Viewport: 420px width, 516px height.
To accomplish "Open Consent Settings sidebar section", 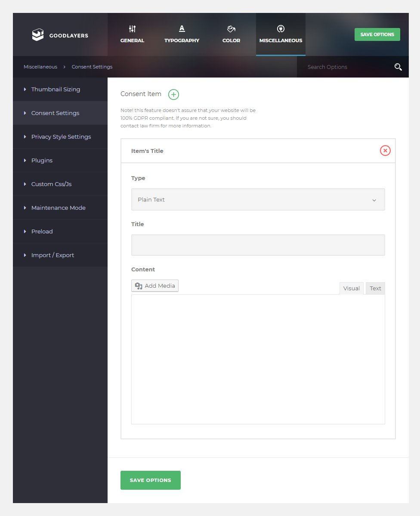I will tap(60, 113).
